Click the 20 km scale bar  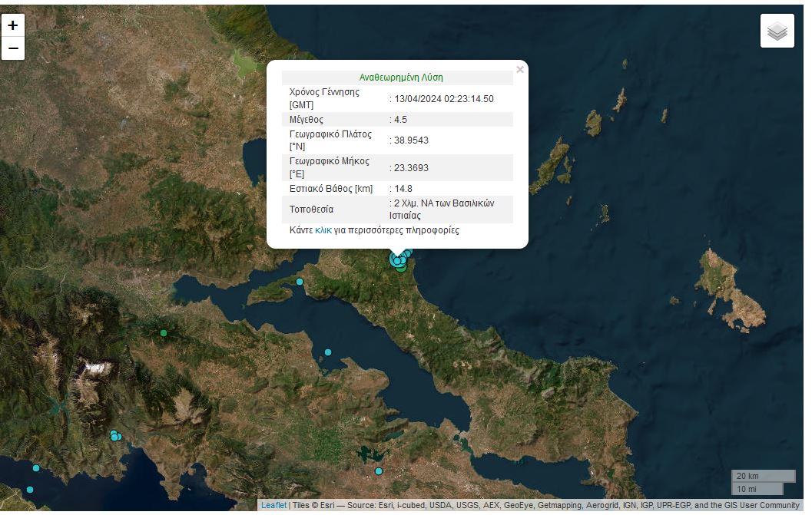click(762, 476)
